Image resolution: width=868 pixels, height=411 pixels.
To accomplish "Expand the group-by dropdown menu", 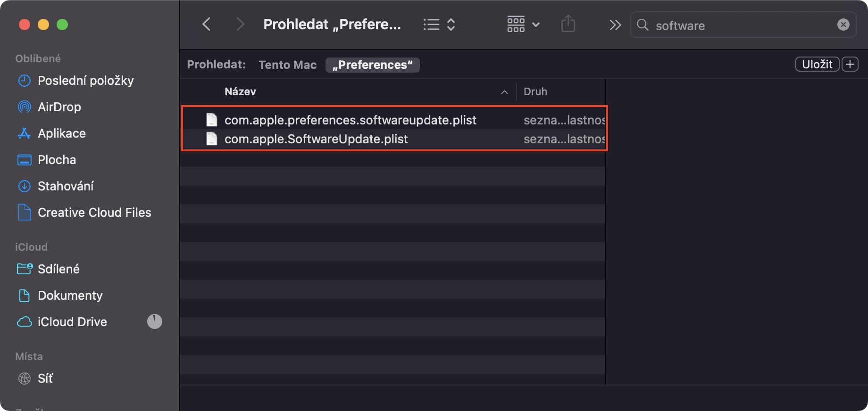I will click(x=523, y=24).
